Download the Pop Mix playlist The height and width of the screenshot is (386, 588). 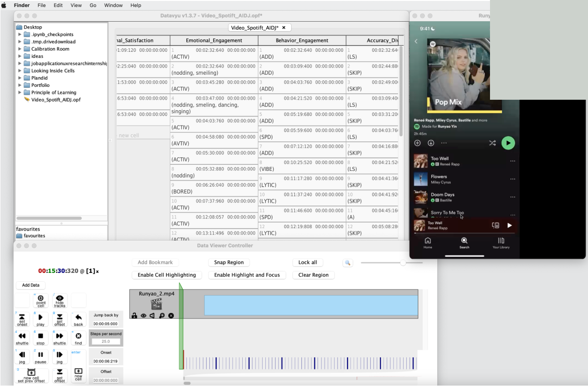431,143
